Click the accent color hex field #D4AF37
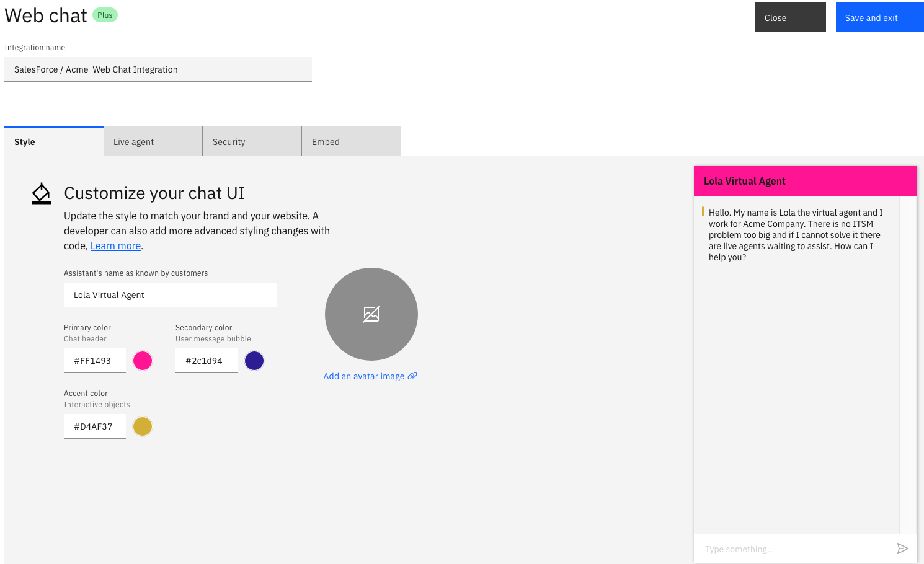This screenshot has height=564, width=924. [95, 426]
